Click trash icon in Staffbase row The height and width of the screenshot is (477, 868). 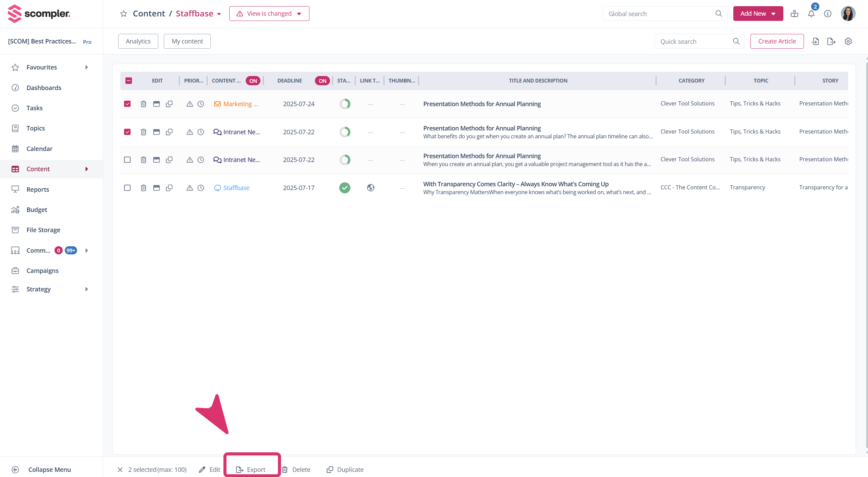click(144, 188)
